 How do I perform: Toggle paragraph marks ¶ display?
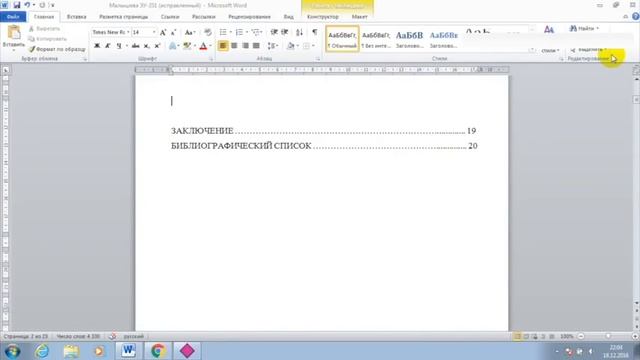point(315,32)
